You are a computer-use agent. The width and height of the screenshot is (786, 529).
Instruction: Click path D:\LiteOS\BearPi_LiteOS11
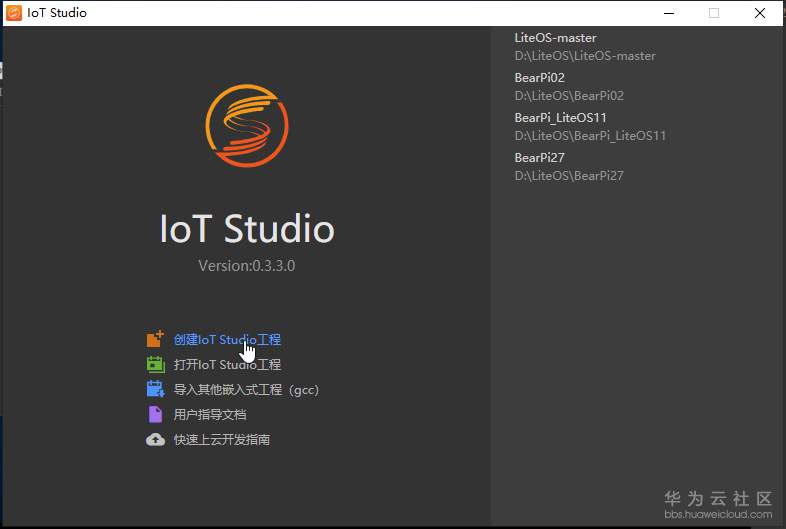[590, 136]
